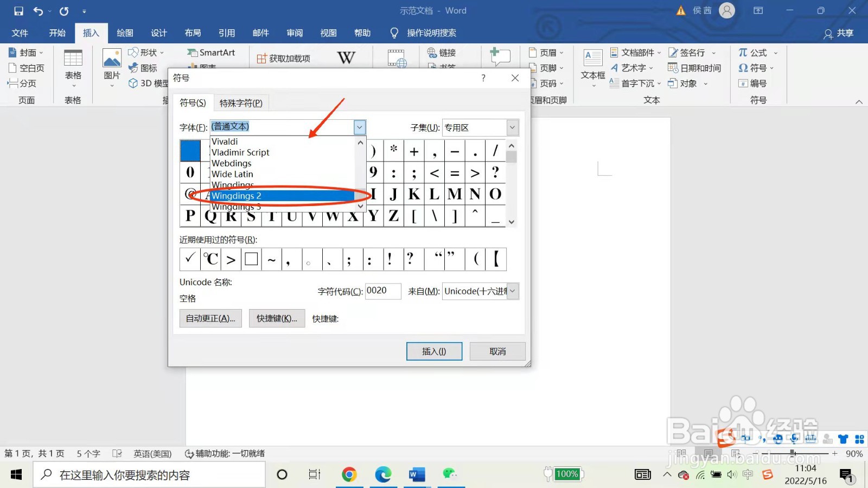Insert a new comment icon
Screen dimensions: 868x488
tap(500, 56)
